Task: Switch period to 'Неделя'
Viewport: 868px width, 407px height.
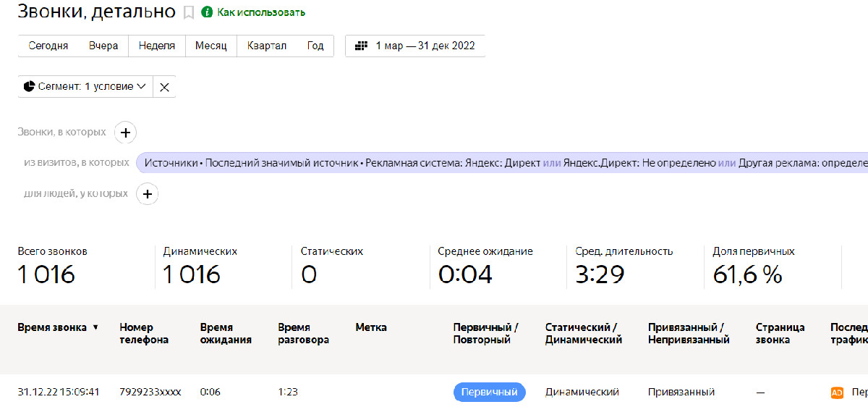Action: 157,46
